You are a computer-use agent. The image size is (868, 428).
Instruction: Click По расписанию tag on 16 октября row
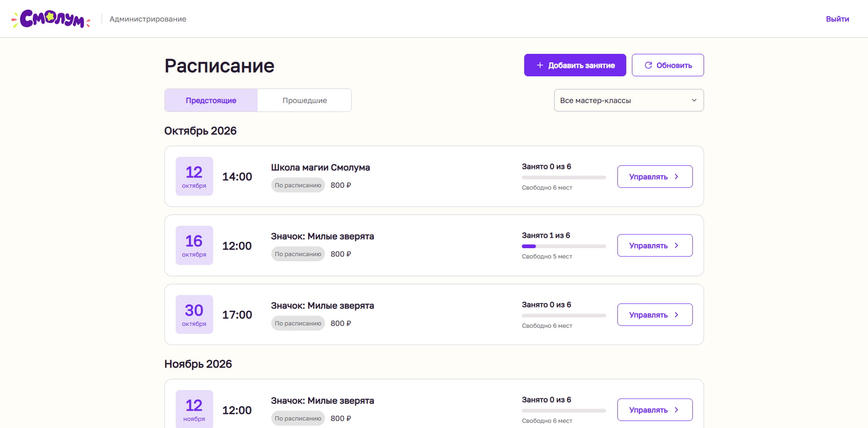(x=298, y=254)
